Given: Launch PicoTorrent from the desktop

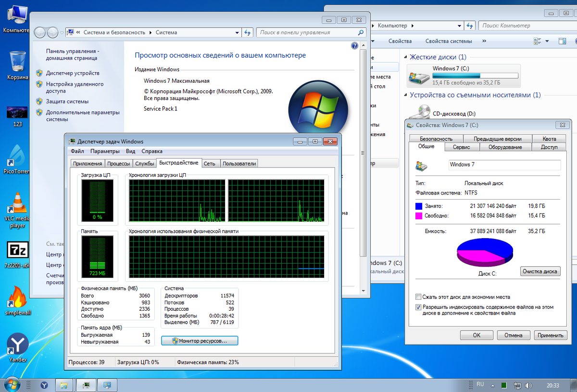Looking at the screenshot, I should pyautogui.click(x=17, y=159).
